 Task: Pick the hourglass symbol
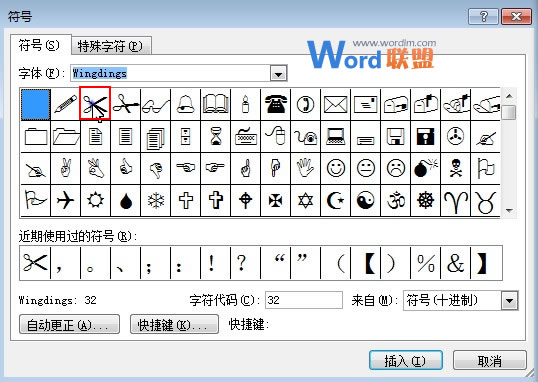pos(215,137)
